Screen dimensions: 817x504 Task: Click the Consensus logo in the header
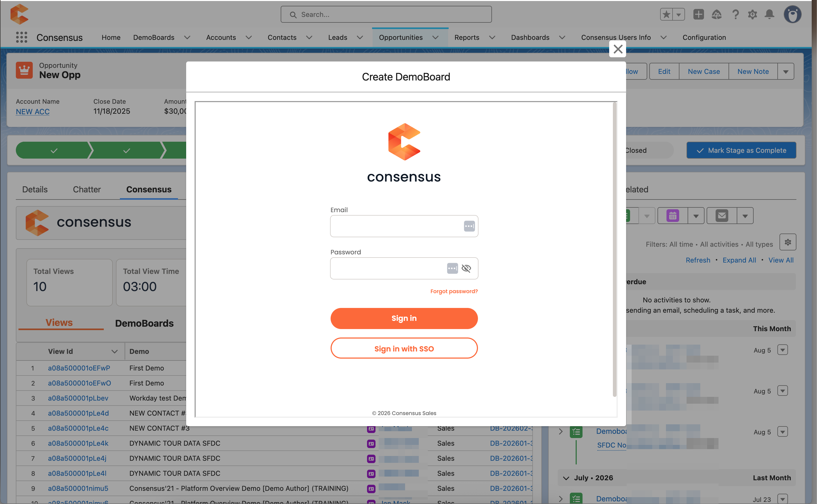click(19, 14)
